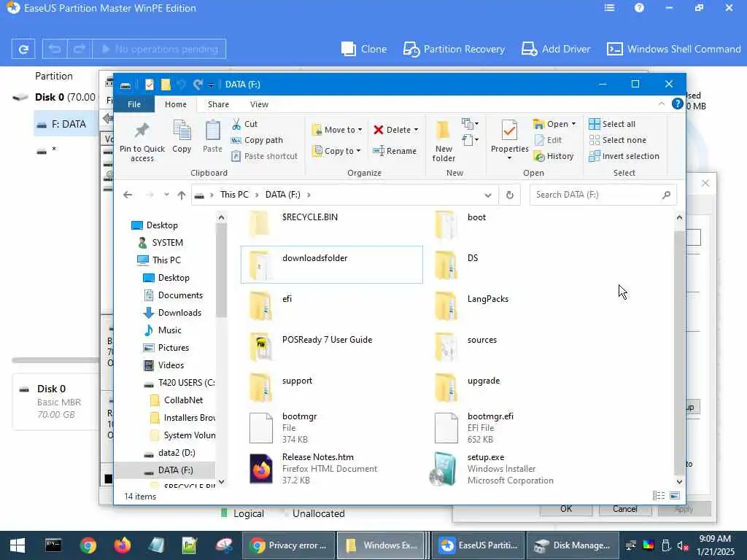The width and height of the screenshot is (747, 560).
Task: Open the EaseUS menu list icon
Action: coord(609,8)
